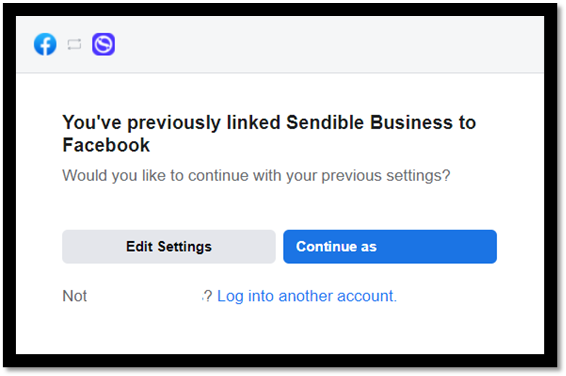Click the hidden name space inside Continue as
Image resolution: width=566 pixels, height=376 pixels.
click(x=433, y=246)
